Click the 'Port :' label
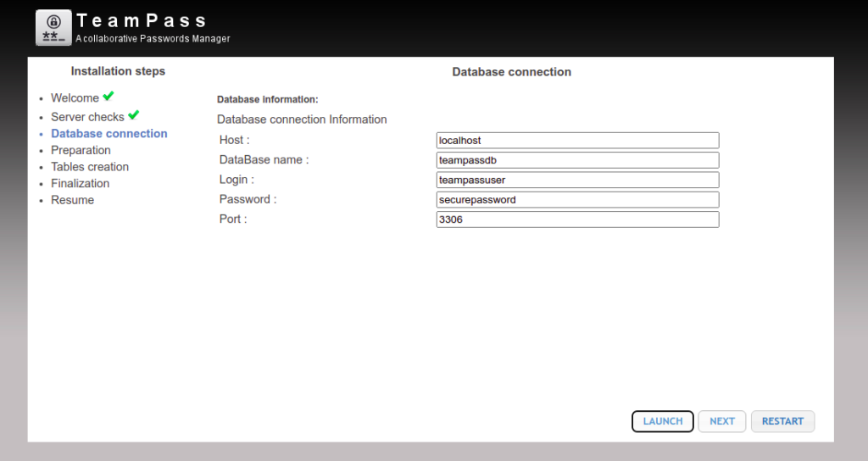The width and height of the screenshot is (868, 461). 233,219
